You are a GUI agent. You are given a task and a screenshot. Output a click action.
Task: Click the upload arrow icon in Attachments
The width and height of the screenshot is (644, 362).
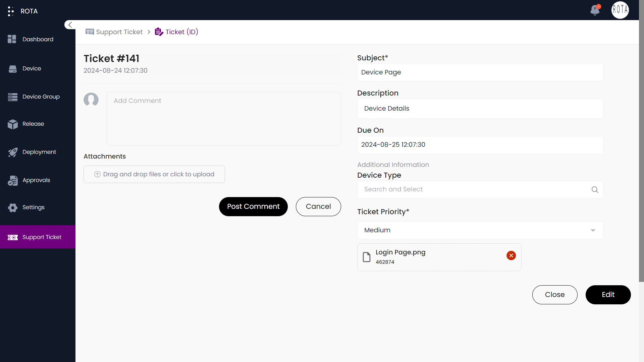pyautogui.click(x=97, y=174)
